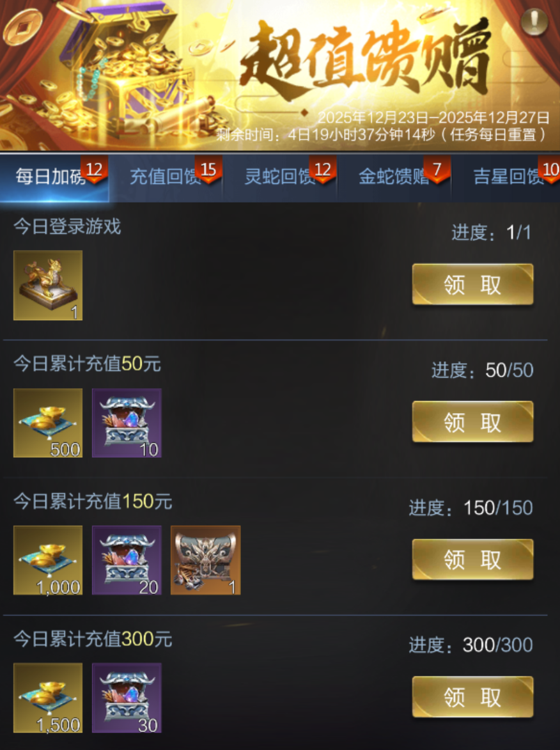Viewport: 560px width, 750px height.
Task: Open the 吉星回馈 tab
Action: pos(507,177)
